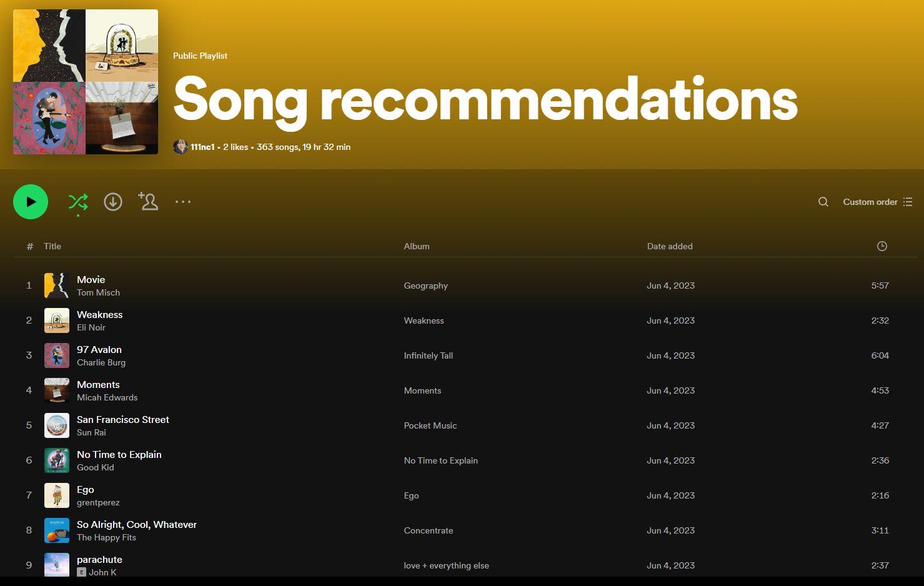Search within the playlist
924x586 pixels.
pyautogui.click(x=823, y=202)
